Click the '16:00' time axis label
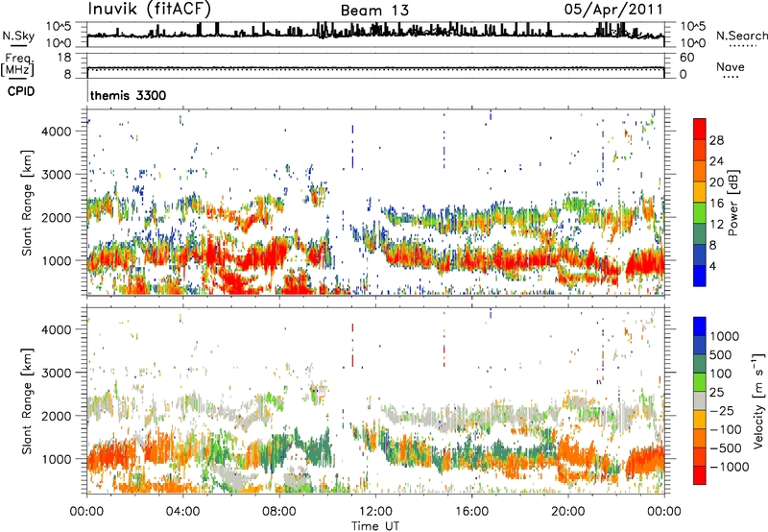 click(x=471, y=512)
